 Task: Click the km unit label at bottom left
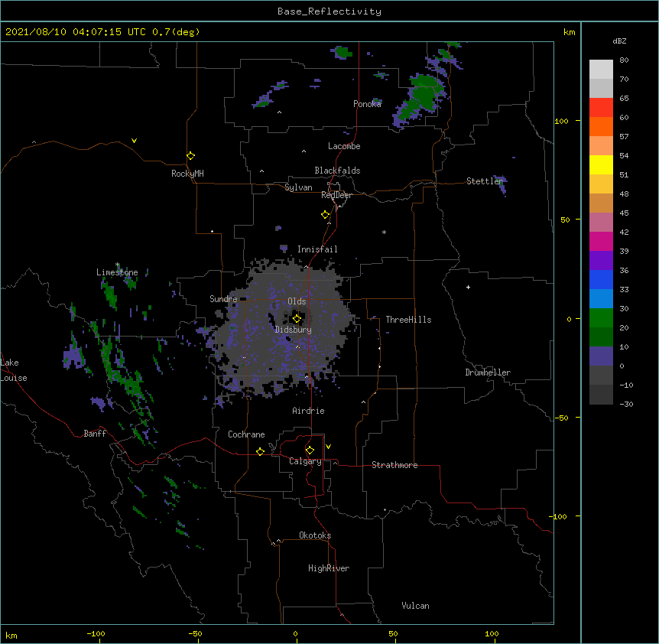11,636
